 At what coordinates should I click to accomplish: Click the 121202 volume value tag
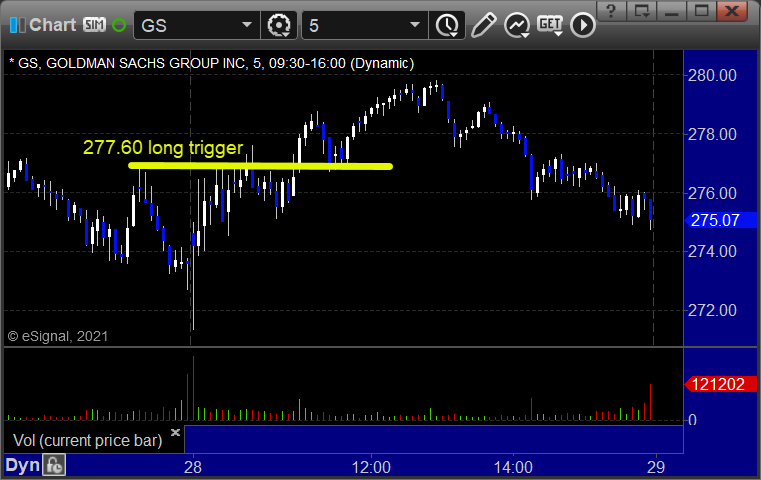click(x=720, y=384)
